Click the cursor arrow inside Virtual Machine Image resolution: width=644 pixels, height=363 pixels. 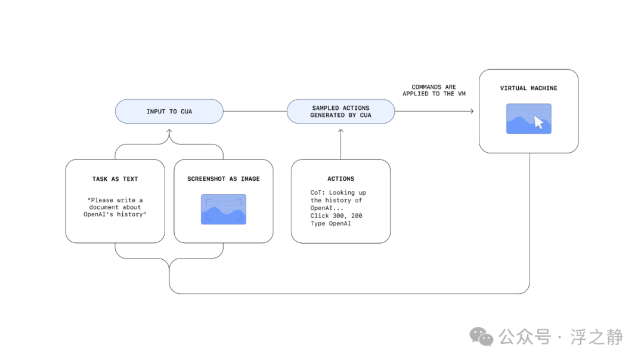click(x=538, y=122)
